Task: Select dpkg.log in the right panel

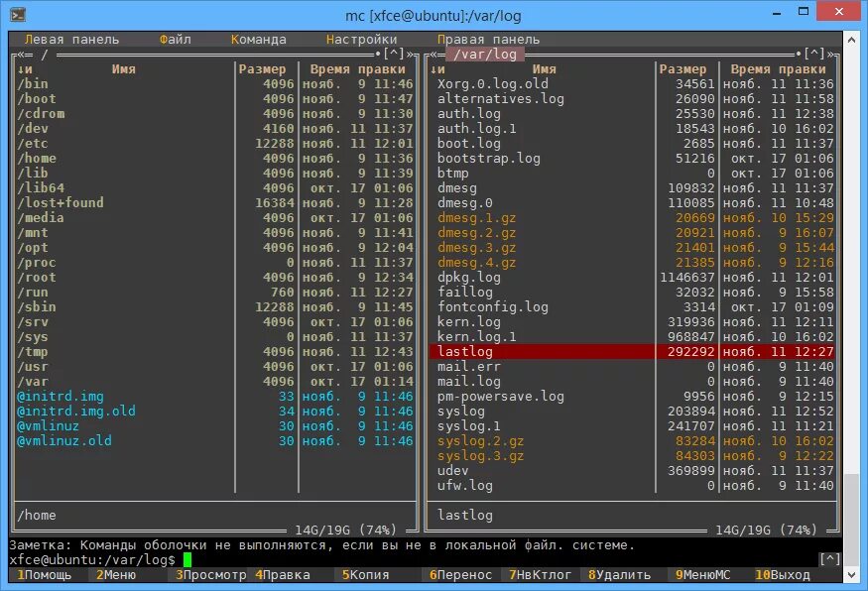Action: point(631,278)
